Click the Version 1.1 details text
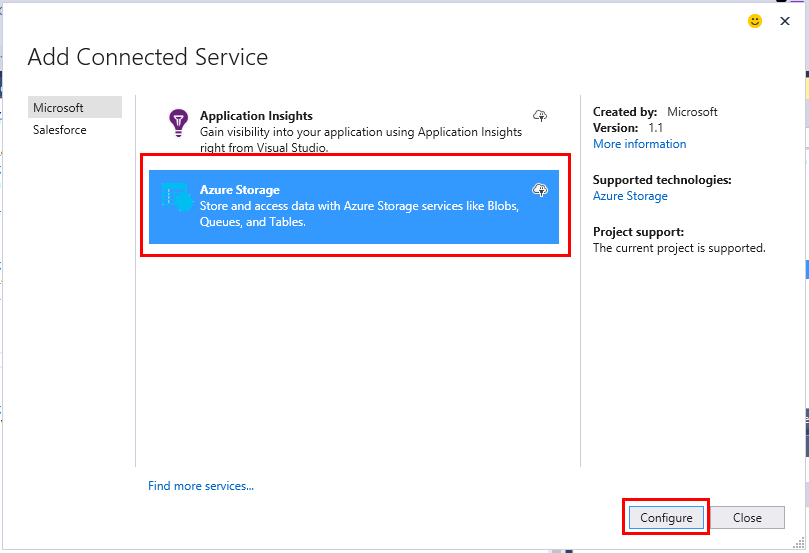Viewport: 809px width, 553px height. (x=628, y=128)
